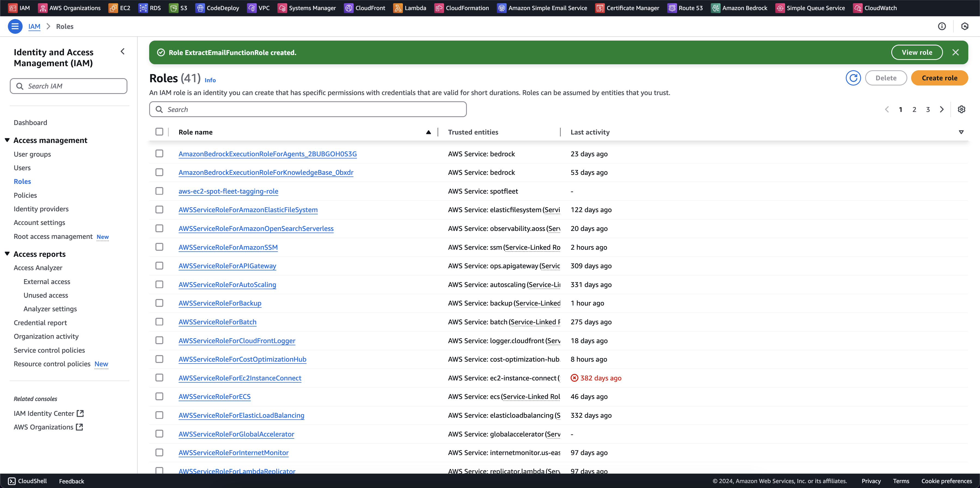The height and width of the screenshot is (488, 980).
Task: Select AmazonBedrockExecutionRoleForKnowledgeBase_0bxdr checkbox
Action: pyautogui.click(x=159, y=172)
